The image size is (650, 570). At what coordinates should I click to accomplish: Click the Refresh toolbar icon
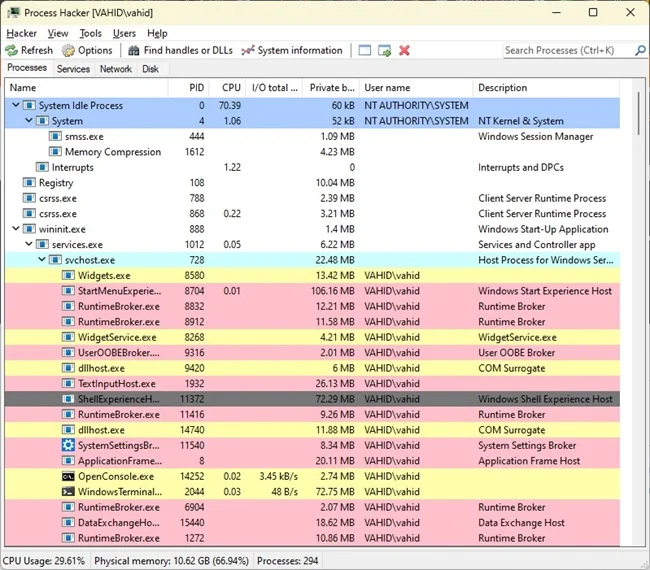(x=11, y=50)
